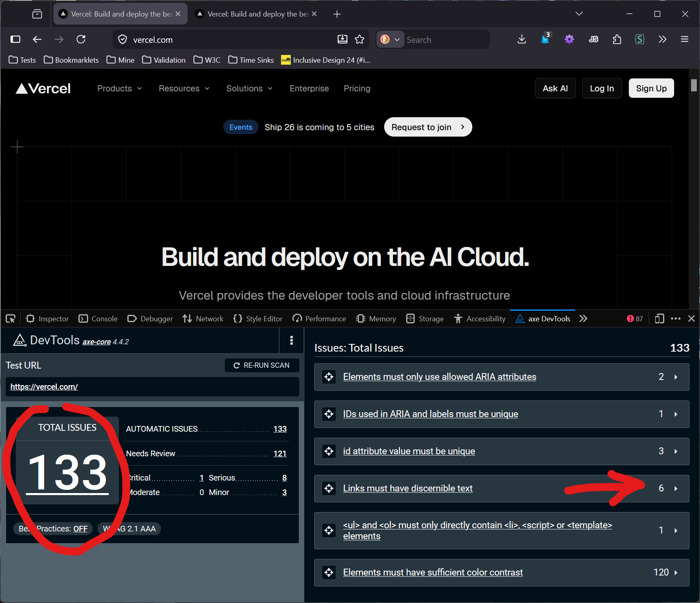This screenshot has height=603, width=700.
Task: Open axe DevTools kebab options menu
Action: click(292, 340)
